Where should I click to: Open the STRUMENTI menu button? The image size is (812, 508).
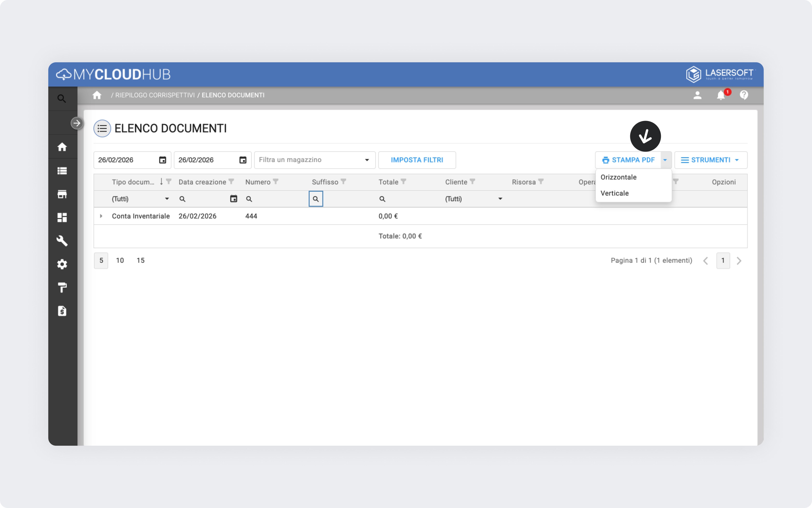[x=710, y=160]
